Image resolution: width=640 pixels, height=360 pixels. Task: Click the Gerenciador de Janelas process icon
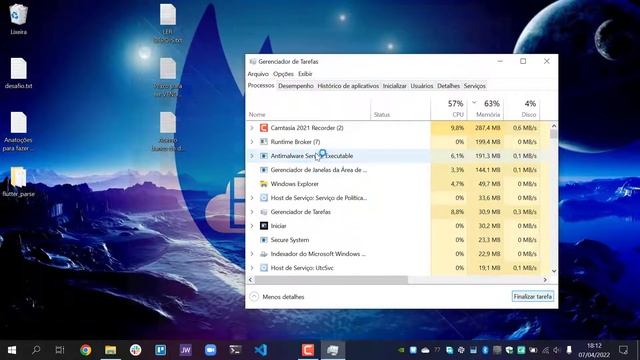pyautogui.click(x=264, y=170)
